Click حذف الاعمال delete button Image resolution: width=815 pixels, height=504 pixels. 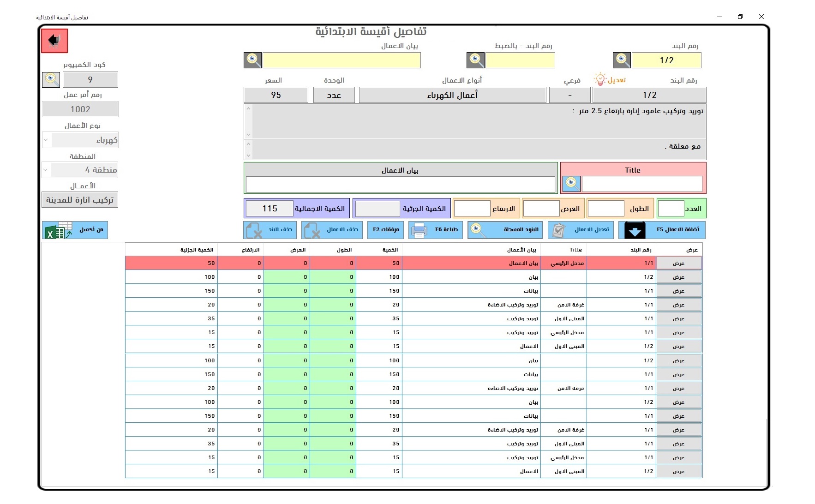(x=331, y=230)
